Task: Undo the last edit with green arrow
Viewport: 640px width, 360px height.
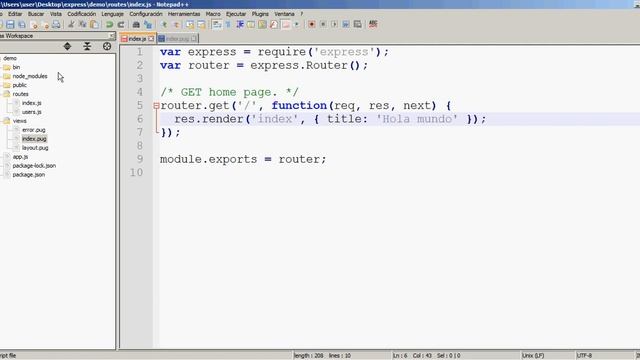Action: tap(109, 24)
